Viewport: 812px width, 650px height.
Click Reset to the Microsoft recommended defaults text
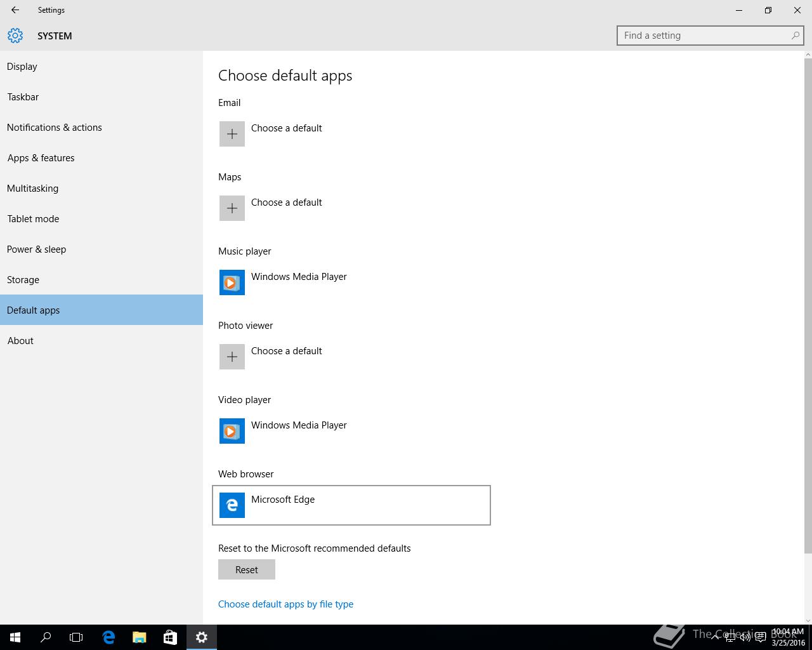[x=314, y=548]
